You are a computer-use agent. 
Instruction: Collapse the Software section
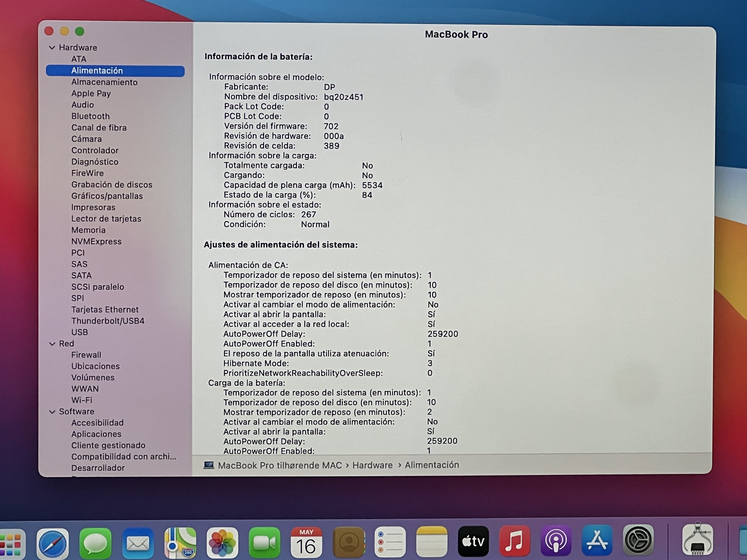tap(52, 412)
